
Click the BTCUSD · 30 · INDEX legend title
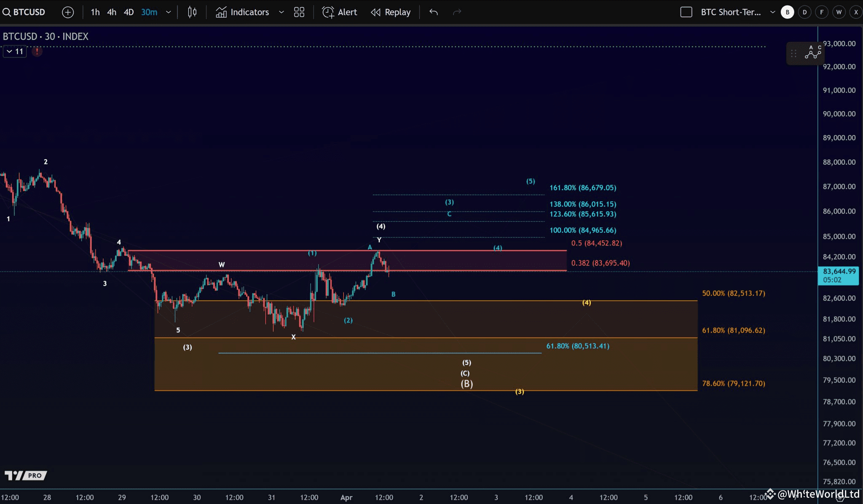tap(46, 37)
